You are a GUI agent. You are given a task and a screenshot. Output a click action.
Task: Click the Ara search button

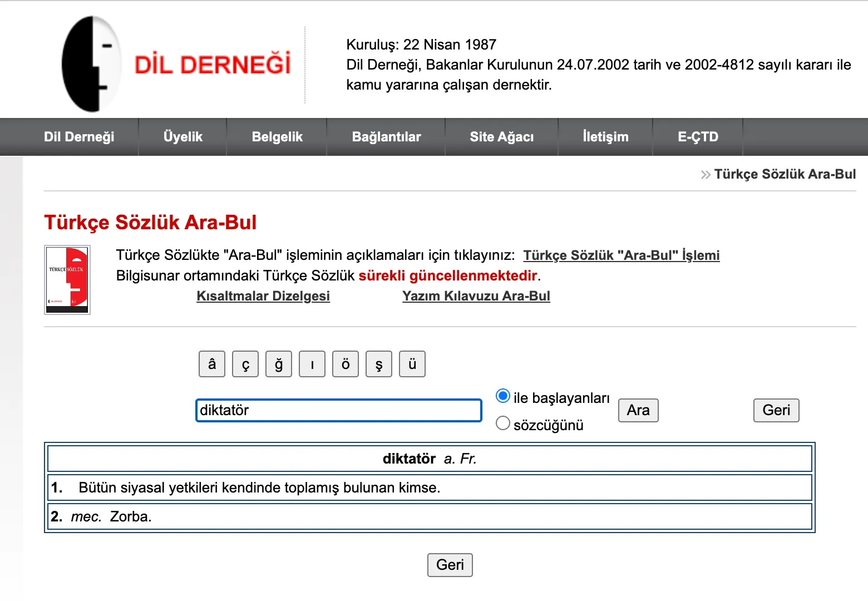click(x=638, y=410)
